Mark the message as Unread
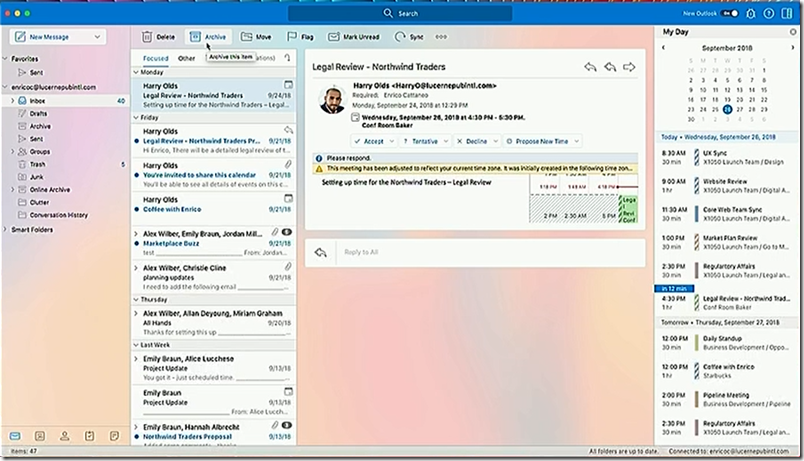This screenshot has height=461, width=804. pos(354,37)
